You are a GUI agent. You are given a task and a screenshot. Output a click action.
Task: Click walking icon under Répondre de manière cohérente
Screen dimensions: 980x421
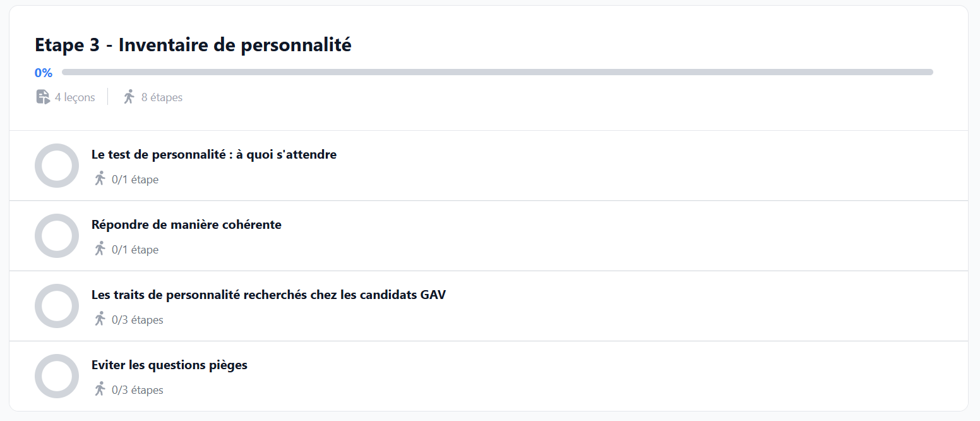99,249
